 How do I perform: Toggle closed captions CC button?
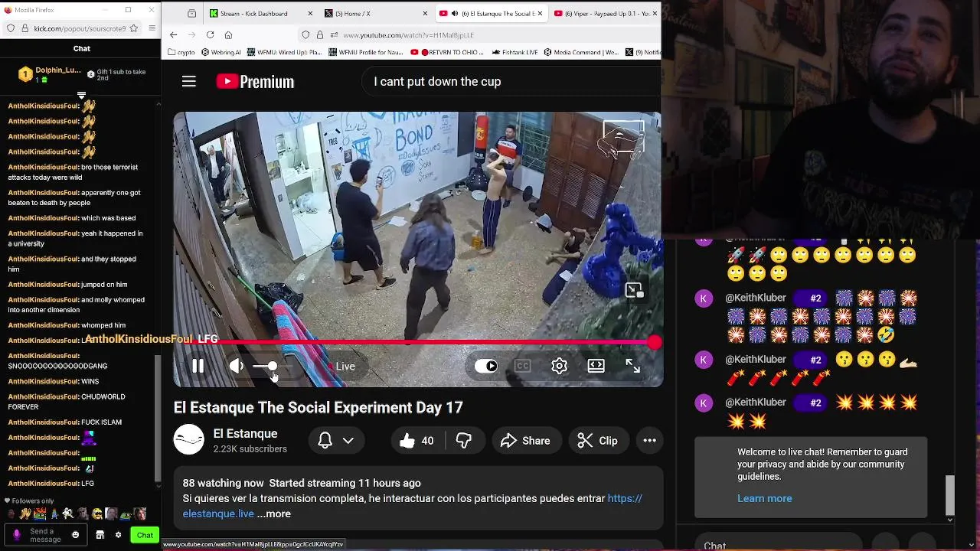point(523,366)
